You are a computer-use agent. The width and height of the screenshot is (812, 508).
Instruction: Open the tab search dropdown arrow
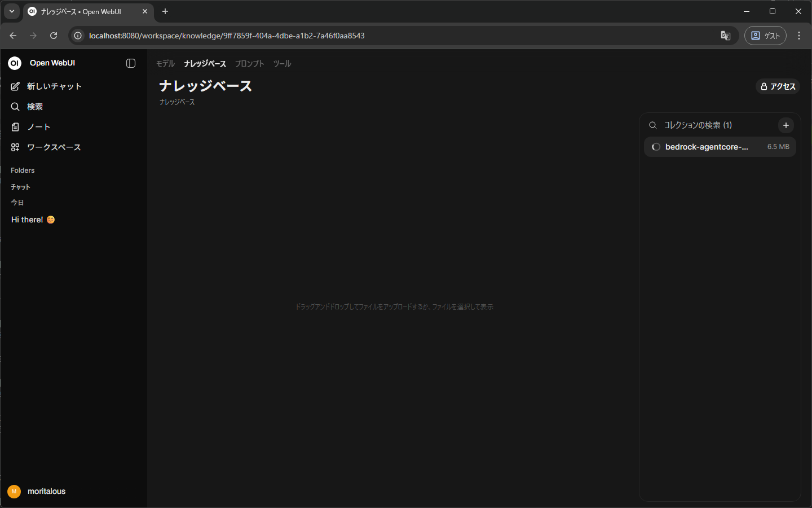click(11, 11)
